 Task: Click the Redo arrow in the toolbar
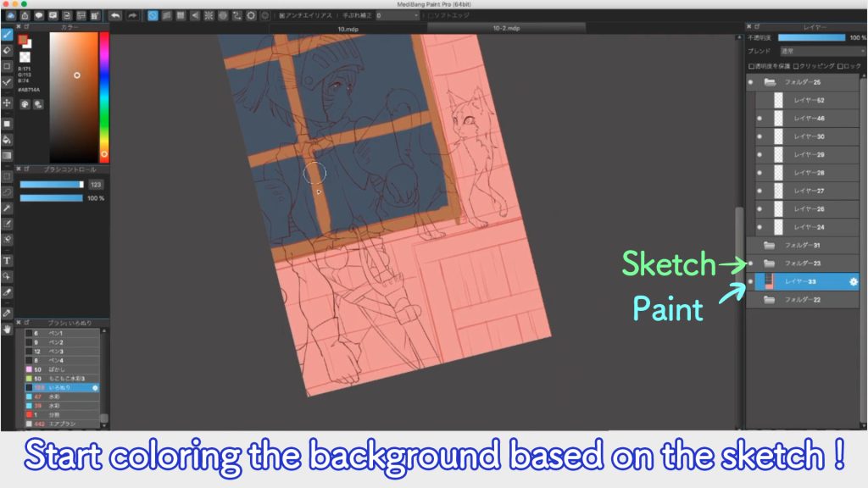point(132,15)
